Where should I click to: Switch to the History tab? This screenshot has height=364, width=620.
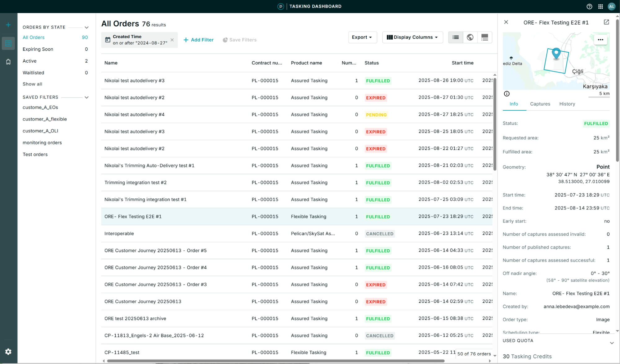[567, 104]
